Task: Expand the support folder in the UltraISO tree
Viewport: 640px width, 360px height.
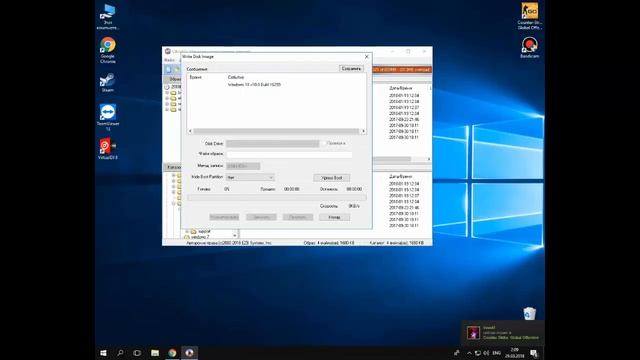Action: pyautogui.click(x=187, y=231)
